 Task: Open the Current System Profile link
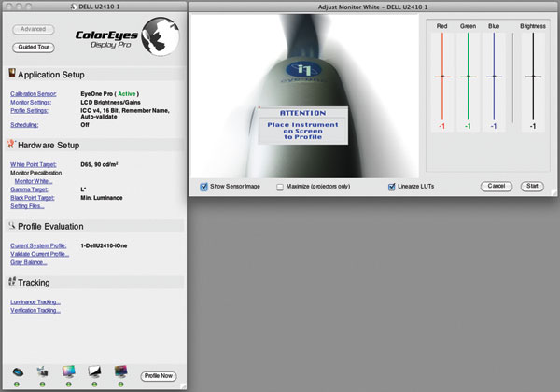tap(38, 246)
